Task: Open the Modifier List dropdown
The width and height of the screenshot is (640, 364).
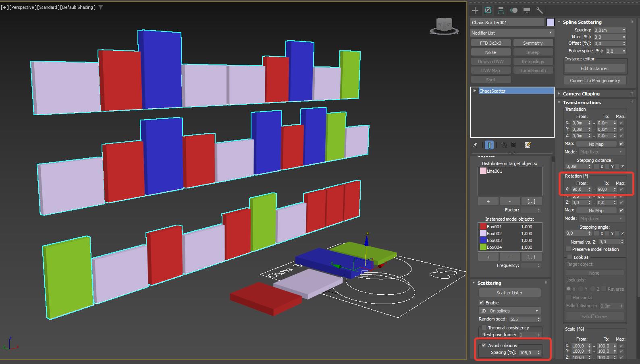Action: pyautogui.click(x=512, y=33)
